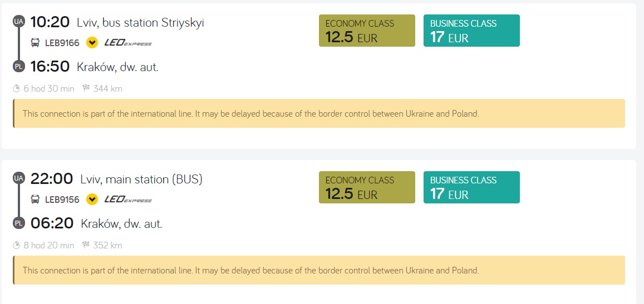Click the UA country badge beside 22:00 departure
The width and height of the screenshot is (644, 304).
[19, 178]
